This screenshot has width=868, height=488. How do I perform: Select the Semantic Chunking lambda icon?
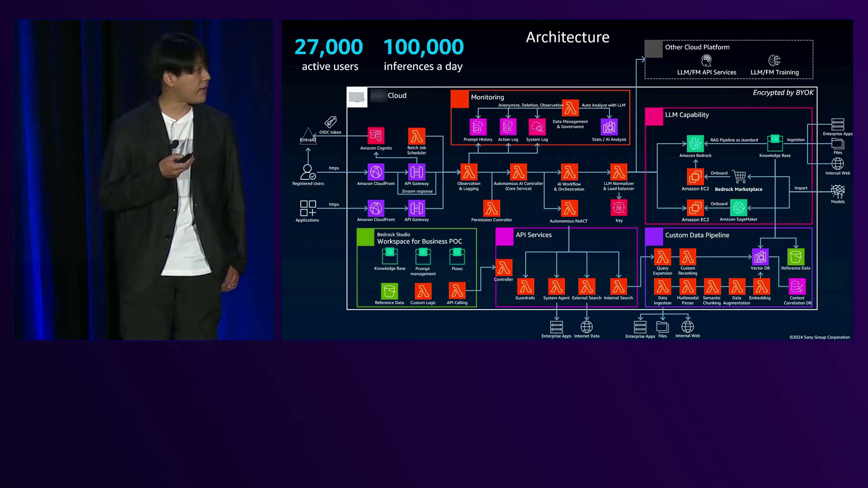[x=712, y=286]
